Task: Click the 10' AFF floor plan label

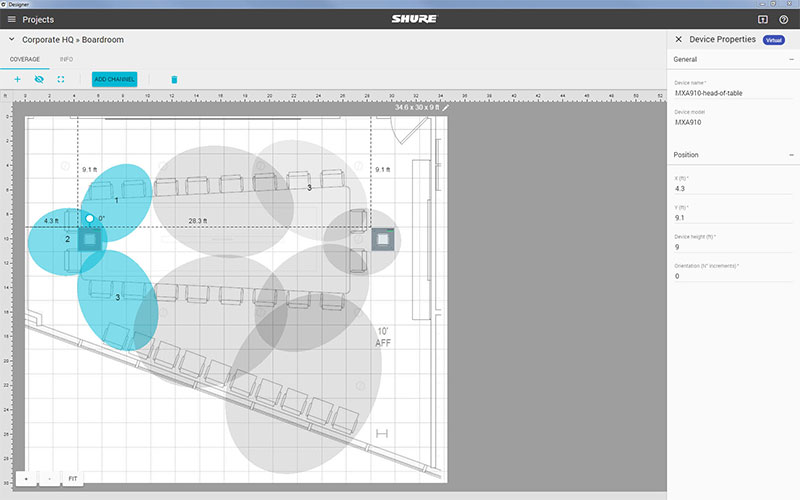Action: click(383, 337)
